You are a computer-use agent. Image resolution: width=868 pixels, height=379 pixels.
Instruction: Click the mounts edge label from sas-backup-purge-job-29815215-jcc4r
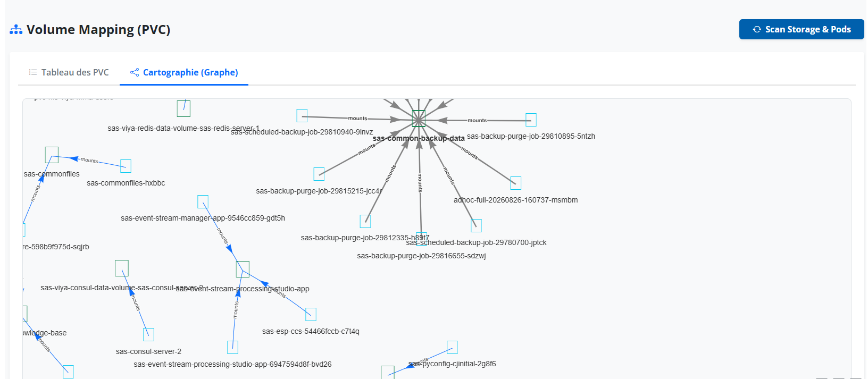point(367,149)
